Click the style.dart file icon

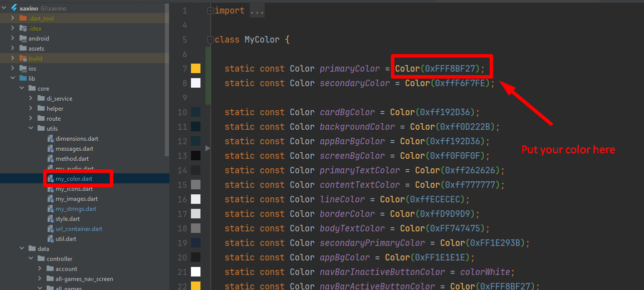pos(51,219)
